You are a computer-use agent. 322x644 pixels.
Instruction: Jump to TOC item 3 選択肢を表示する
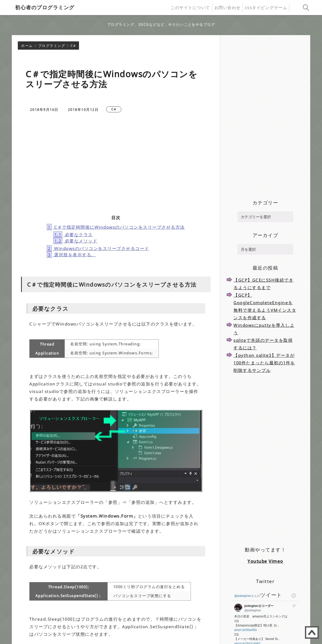coord(71,255)
